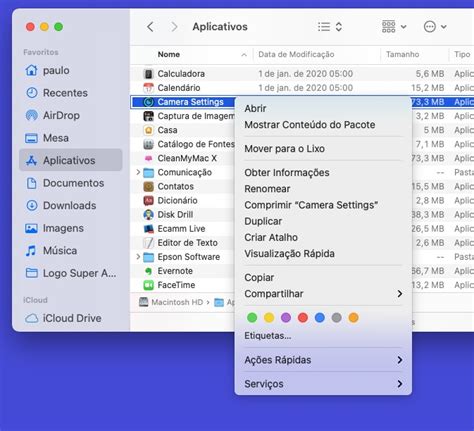Apply the blue tag color
The width and height of the screenshot is (474, 431).
320,318
